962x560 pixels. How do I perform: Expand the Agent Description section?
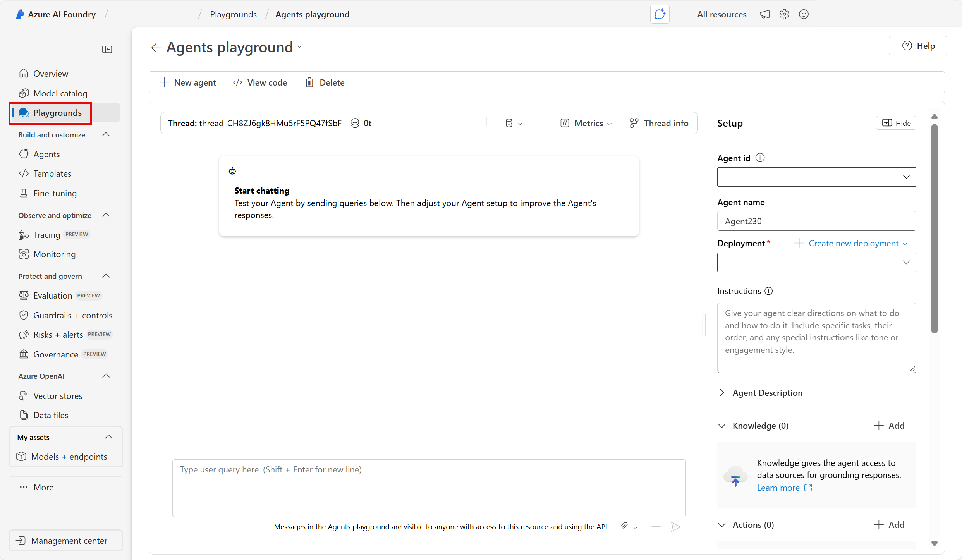coord(722,393)
